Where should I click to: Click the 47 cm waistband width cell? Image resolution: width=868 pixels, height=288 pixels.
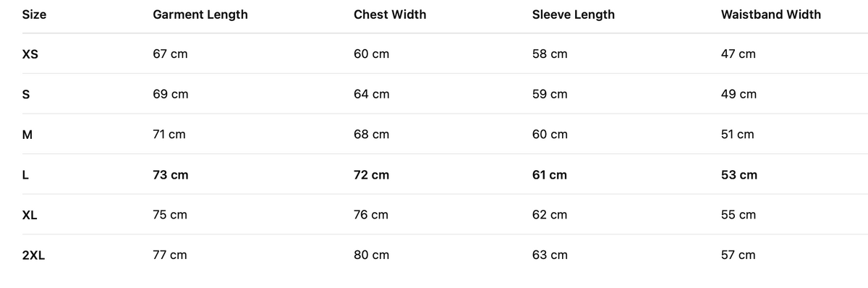point(739,54)
